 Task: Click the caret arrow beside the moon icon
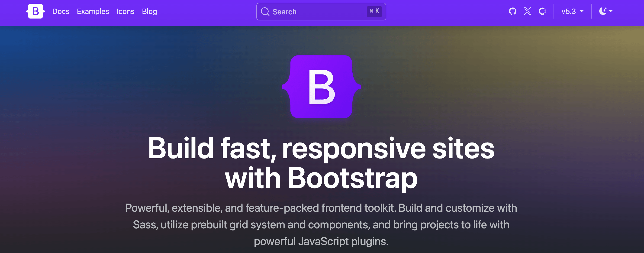[x=611, y=11]
